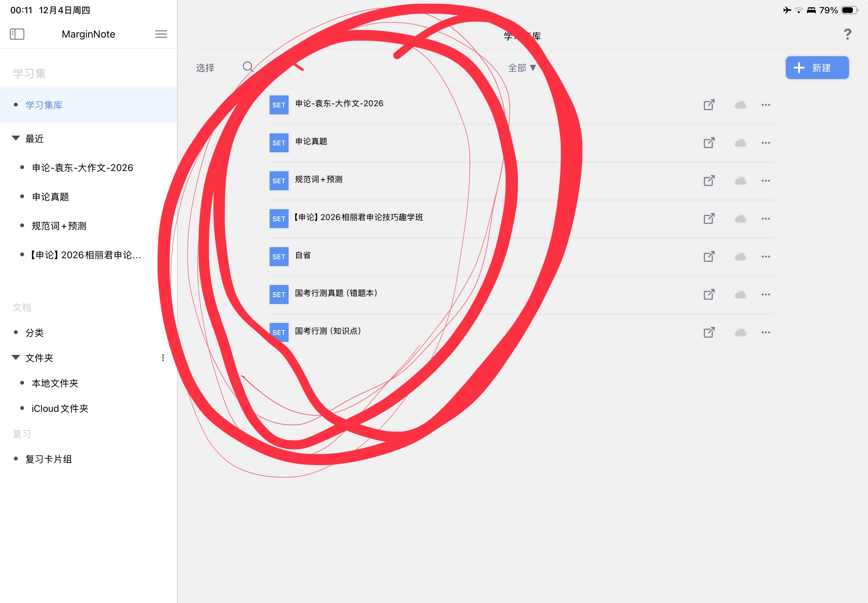Open the 国考行测真题（错题本）study set
This screenshot has height=603, width=868.
point(336,294)
